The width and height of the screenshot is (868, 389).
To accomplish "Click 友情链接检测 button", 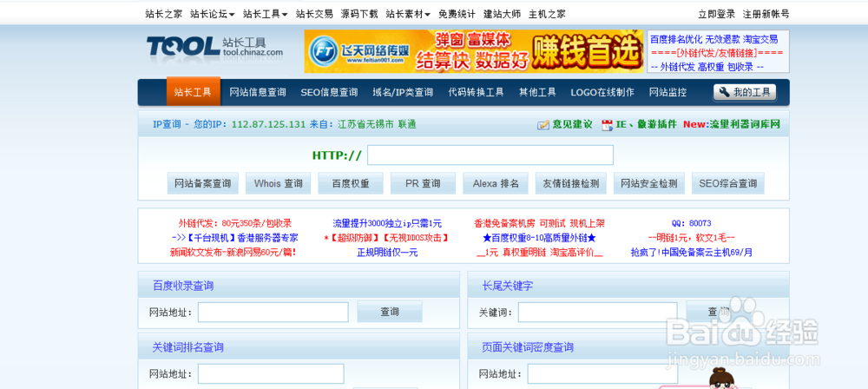I will point(571,183).
